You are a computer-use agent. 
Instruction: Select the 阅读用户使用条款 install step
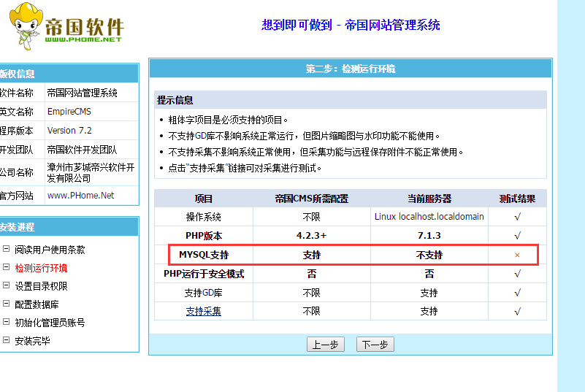tap(50, 250)
